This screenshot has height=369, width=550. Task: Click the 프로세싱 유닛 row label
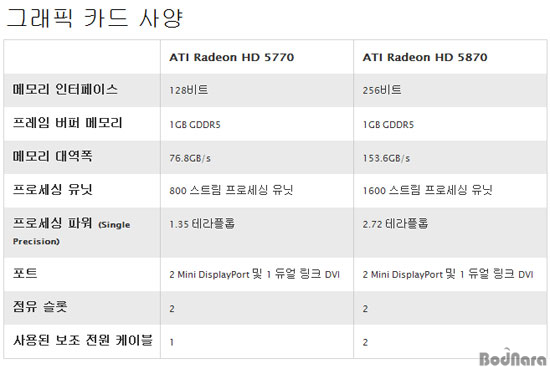pos(53,189)
